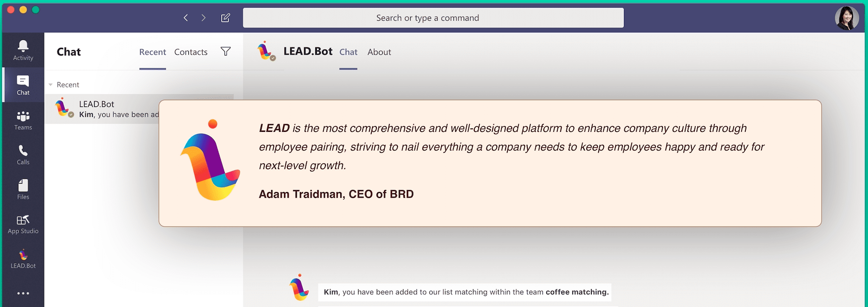The image size is (868, 307).
Task: Open the profile picture menu
Action: [846, 18]
